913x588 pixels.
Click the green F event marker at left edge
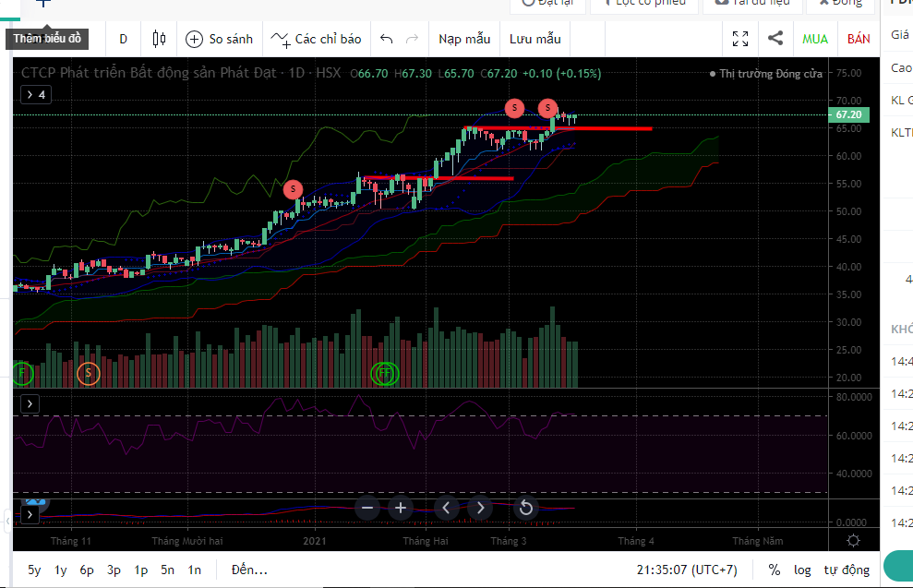[x=22, y=373]
